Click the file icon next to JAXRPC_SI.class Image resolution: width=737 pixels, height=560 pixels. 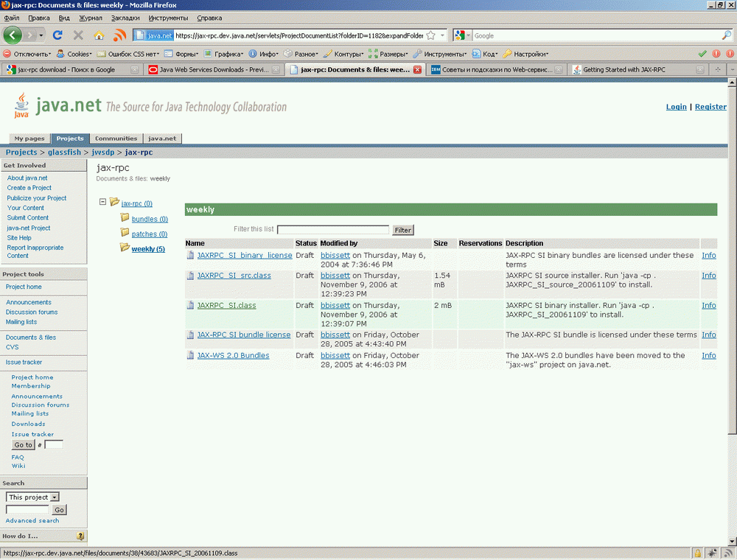coord(190,305)
